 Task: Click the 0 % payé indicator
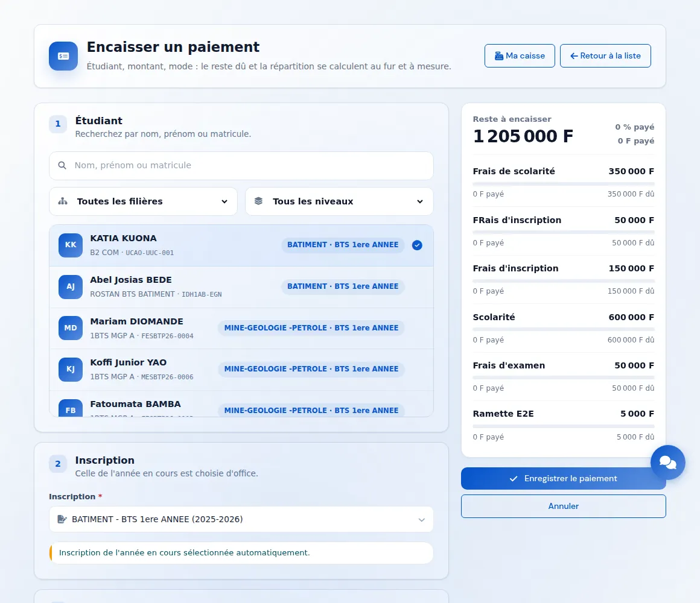coord(634,127)
